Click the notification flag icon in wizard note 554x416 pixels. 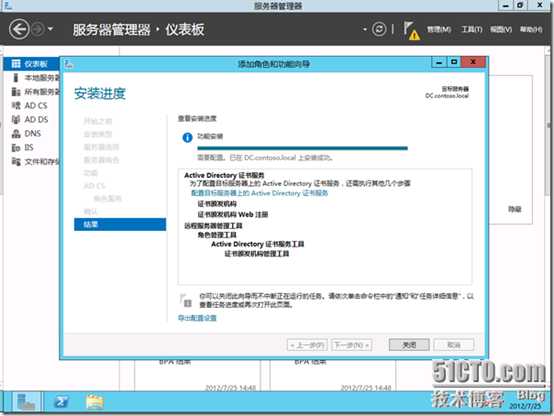pyautogui.click(x=186, y=300)
